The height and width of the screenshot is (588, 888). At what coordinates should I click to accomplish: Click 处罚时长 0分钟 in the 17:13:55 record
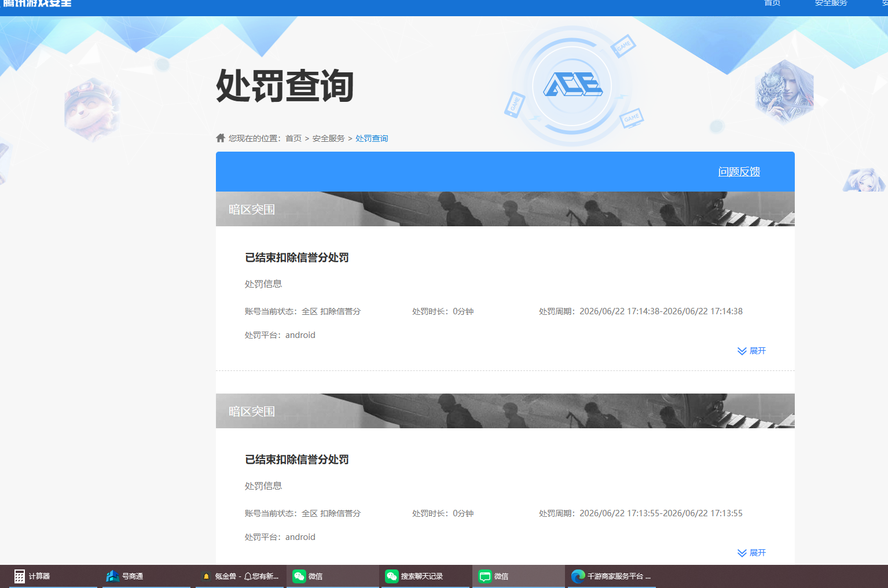pos(443,513)
